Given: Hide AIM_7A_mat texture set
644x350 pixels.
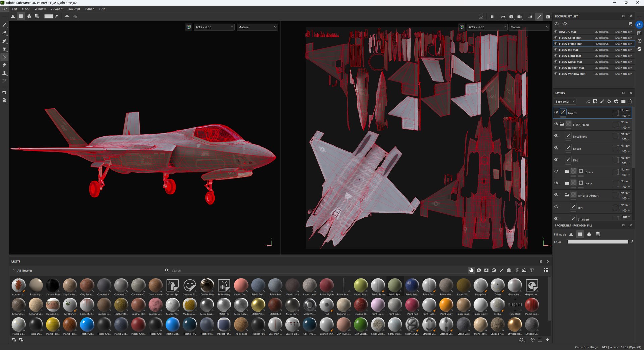Looking at the screenshot, I should click(x=556, y=32).
